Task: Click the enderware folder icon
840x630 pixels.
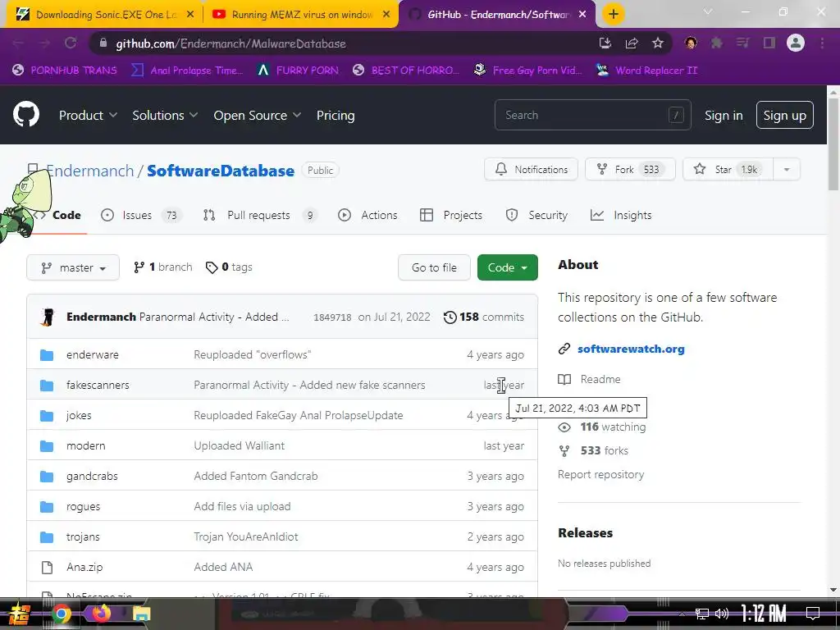Action: pyautogui.click(x=47, y=354)
